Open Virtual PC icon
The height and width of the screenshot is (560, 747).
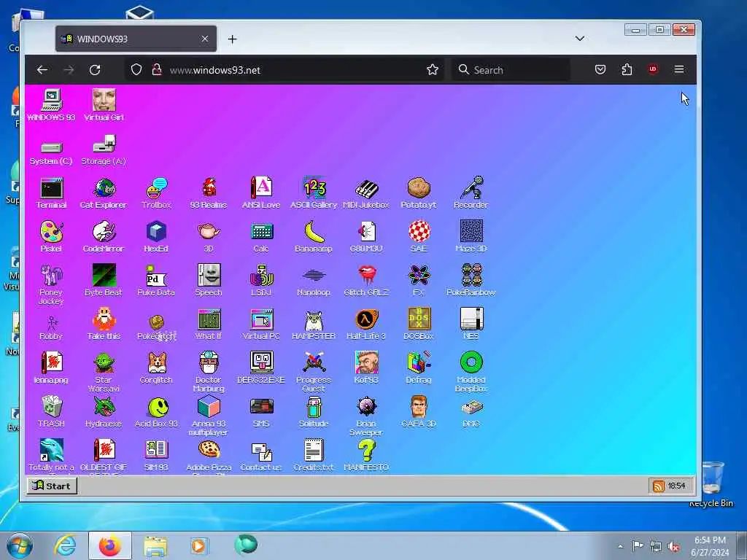pos(261,324)
